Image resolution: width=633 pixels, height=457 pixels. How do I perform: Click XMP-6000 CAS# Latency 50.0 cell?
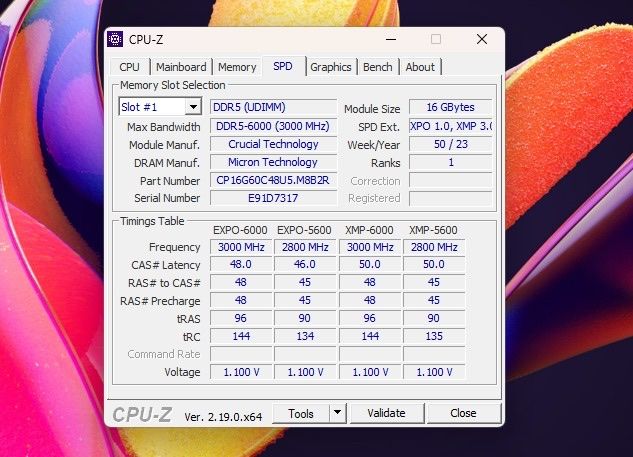pyautogui.click(x=370, y=264)
